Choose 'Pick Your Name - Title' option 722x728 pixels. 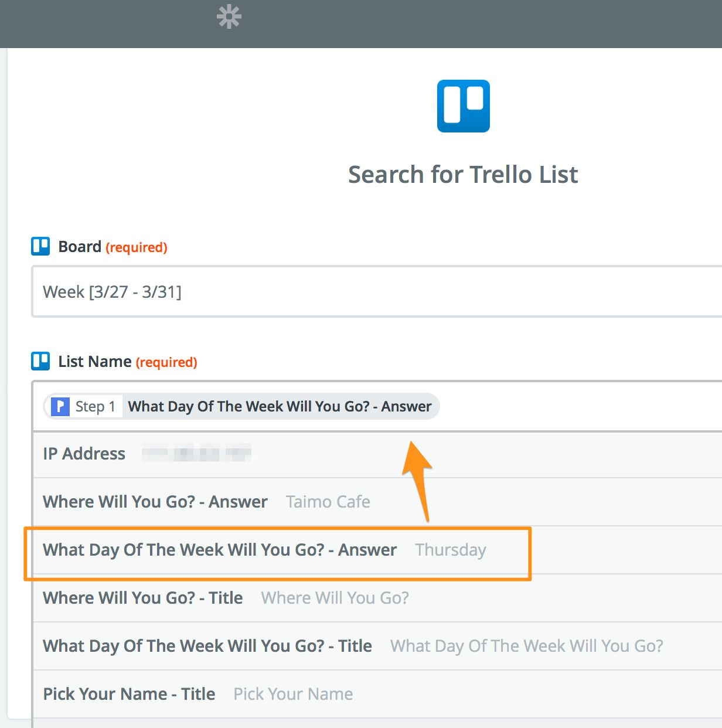coord(377,694)
